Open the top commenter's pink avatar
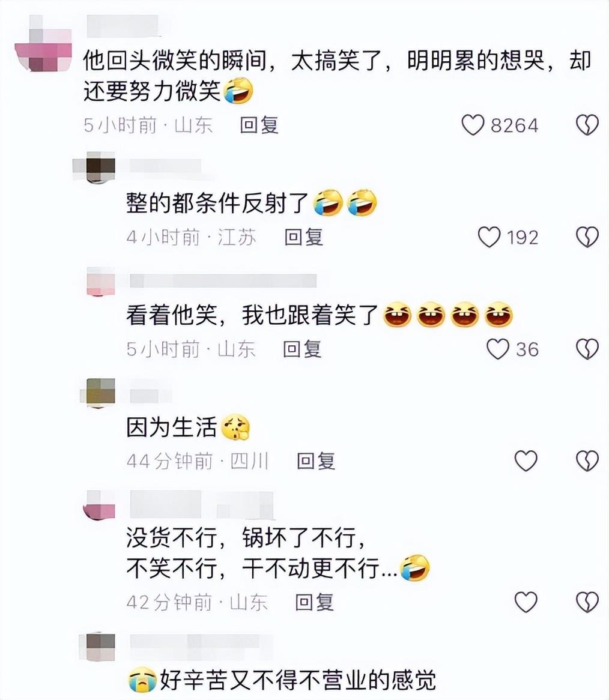 [43, 43]
